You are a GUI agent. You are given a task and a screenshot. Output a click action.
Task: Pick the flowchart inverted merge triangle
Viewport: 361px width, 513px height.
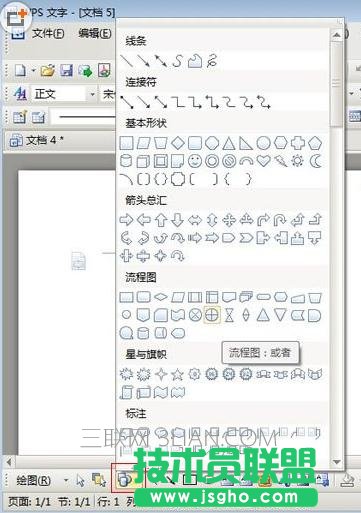pyautogui.click(x=280, y=315)
